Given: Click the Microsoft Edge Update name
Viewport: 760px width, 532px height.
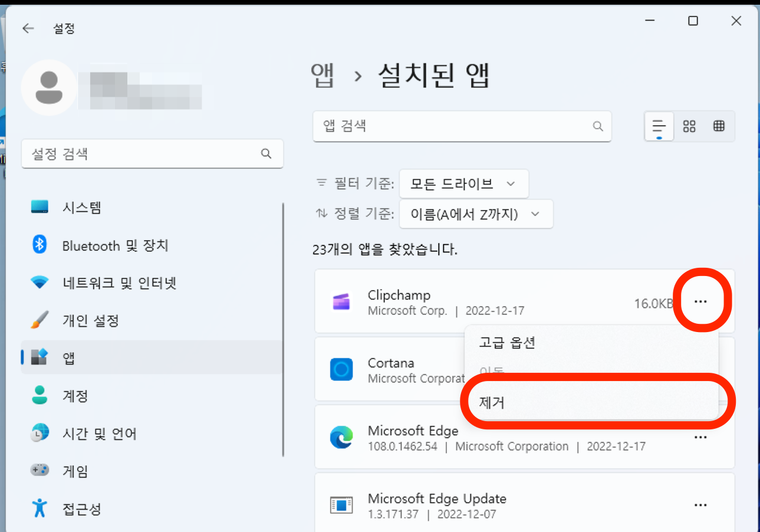Looking at the screenshot, I should [437, 498].
